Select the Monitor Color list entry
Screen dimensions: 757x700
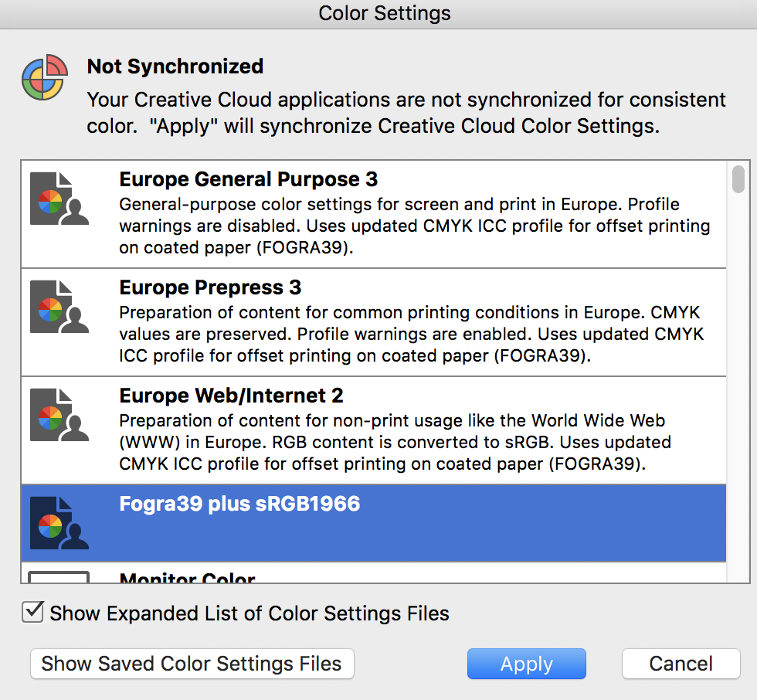[187, 578]
